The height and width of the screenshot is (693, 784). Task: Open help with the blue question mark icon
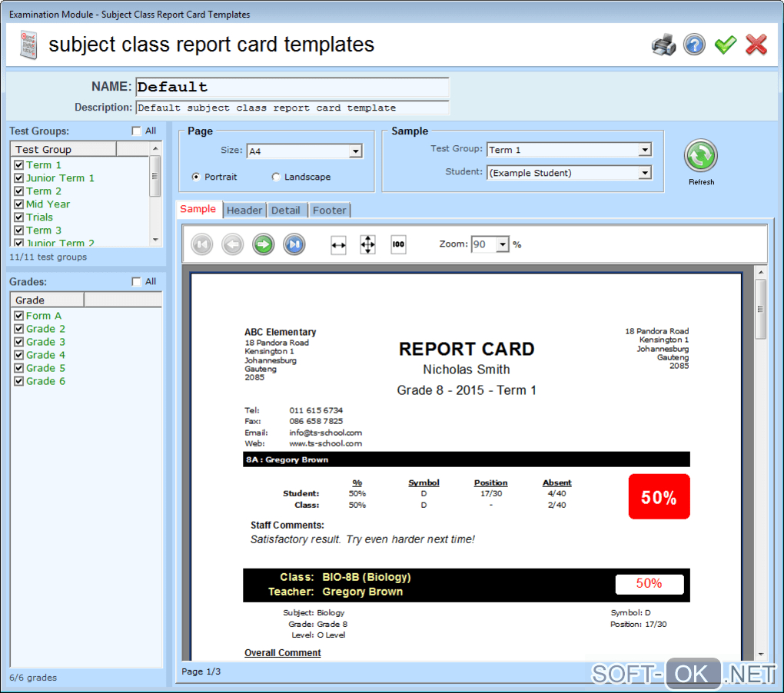[695, 45]
